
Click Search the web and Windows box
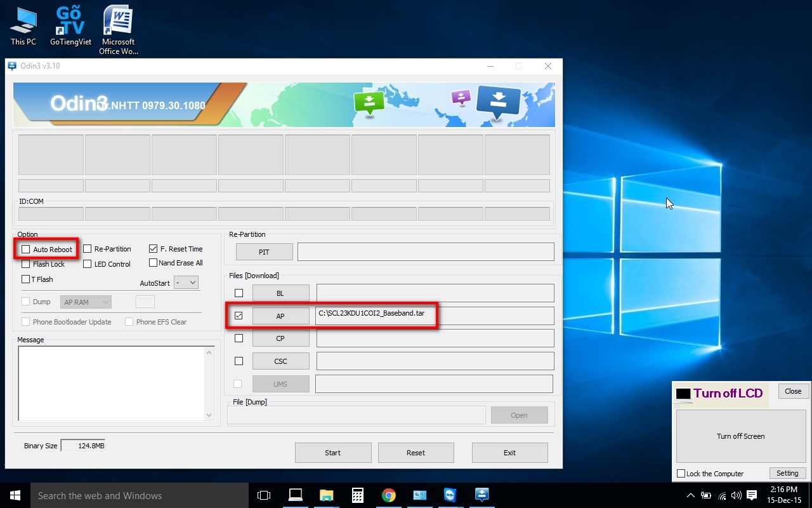pos(140,495)
